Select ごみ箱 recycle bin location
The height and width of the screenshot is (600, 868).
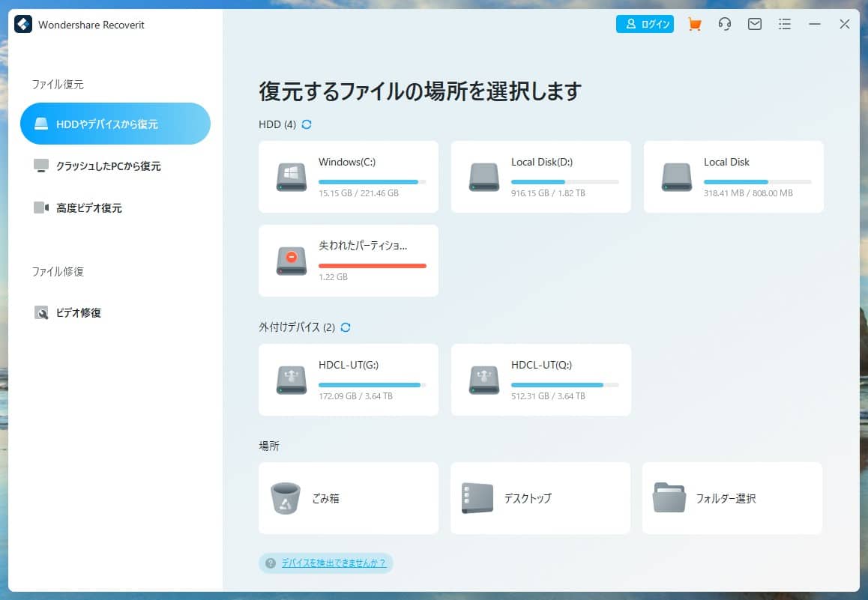point(349,498)
